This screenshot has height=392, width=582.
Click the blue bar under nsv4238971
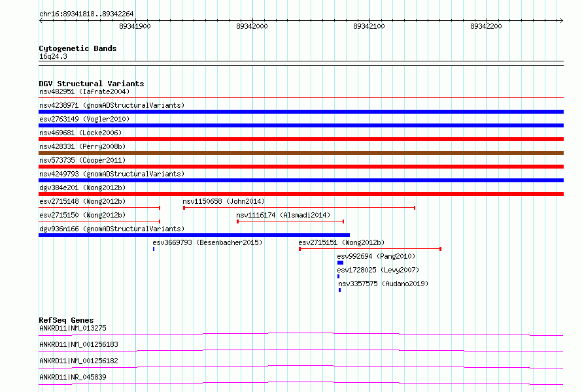pos(301,112)
